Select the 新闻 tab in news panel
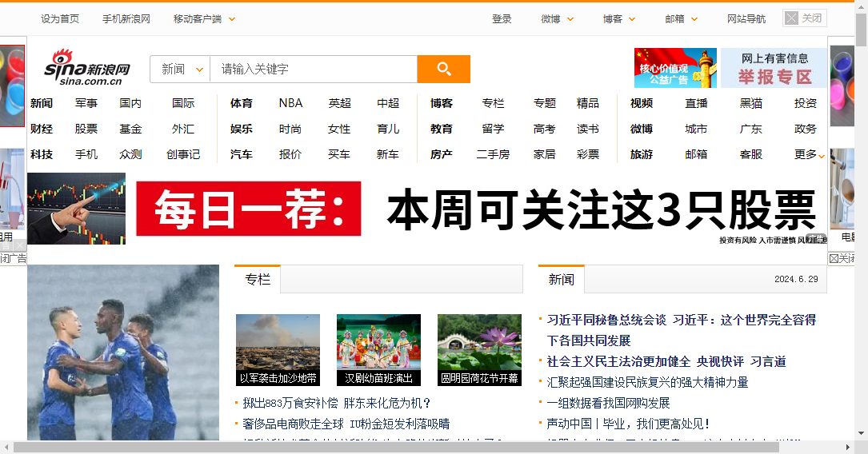868x454 pixels. pyautogui.click(x=562, y=280)
